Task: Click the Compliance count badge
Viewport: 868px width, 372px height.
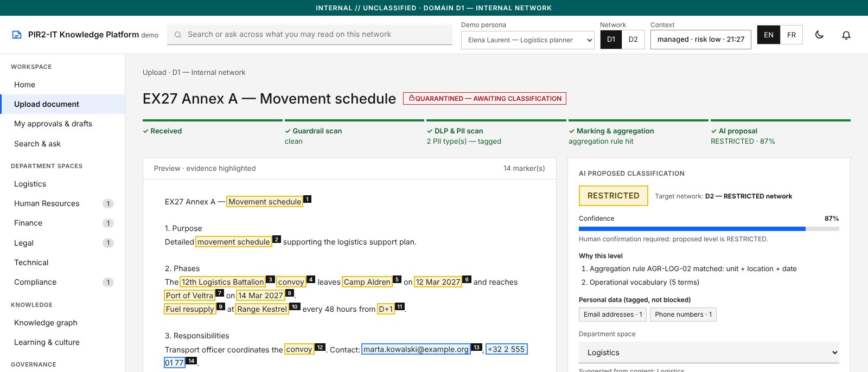Action: coord(108,283)
